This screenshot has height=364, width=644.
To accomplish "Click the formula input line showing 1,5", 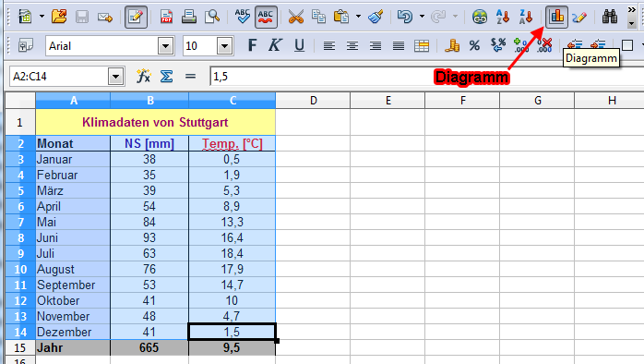I will pos(427,77).
